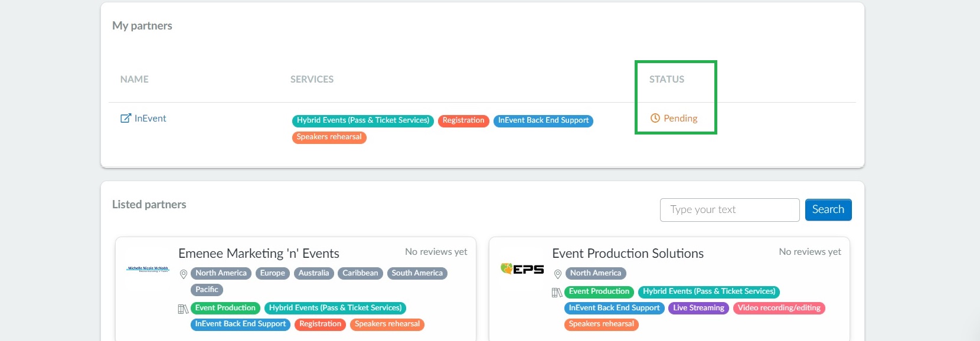The image size is (980, 341).
Task: Click the My partners heading
Action: click(142, 25)
